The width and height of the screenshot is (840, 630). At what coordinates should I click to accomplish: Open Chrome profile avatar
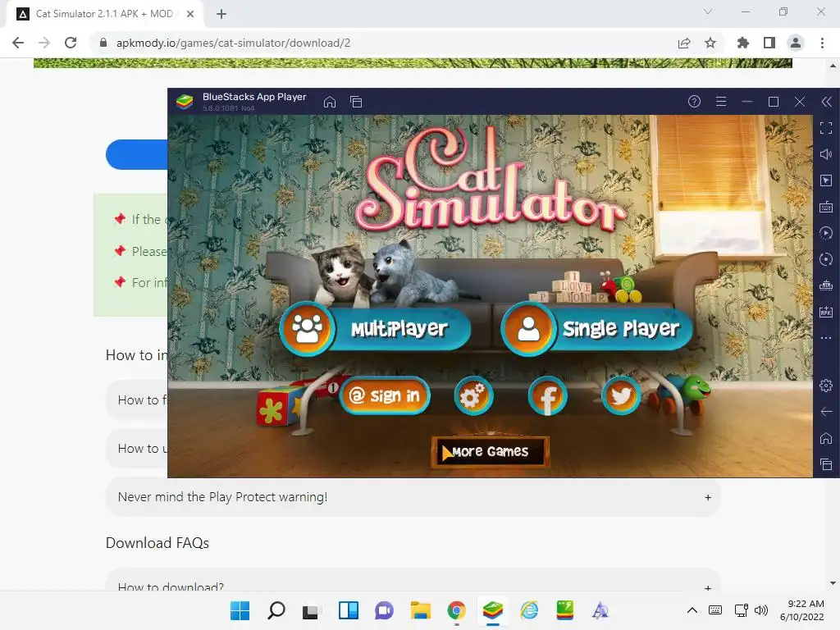coord(796,43)
